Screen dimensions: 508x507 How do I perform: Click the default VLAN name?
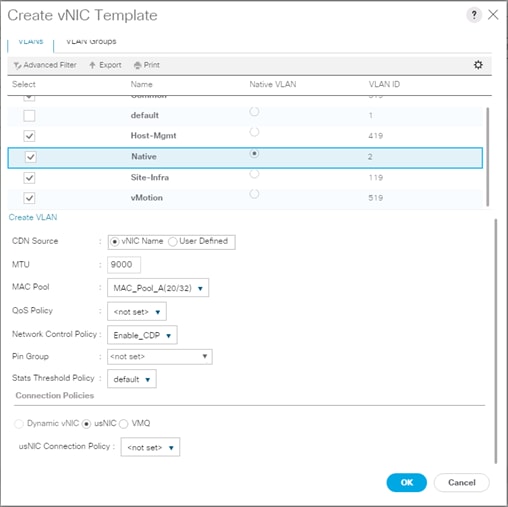point(145,115)
